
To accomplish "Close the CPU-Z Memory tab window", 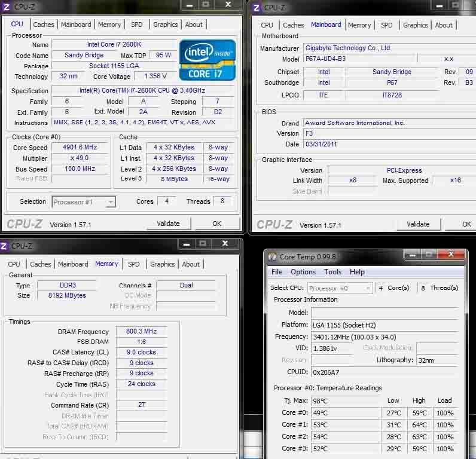I will point(225,243).
